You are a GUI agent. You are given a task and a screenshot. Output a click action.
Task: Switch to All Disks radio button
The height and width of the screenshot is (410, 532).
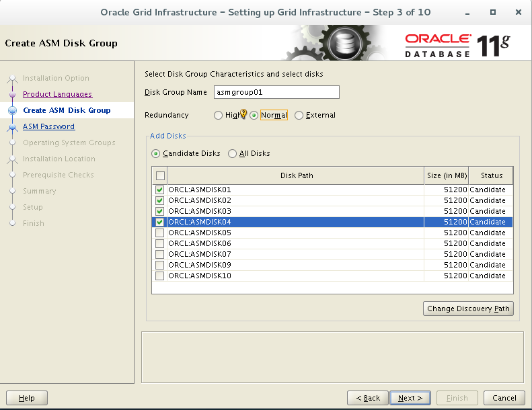click(x=232, y=154)
